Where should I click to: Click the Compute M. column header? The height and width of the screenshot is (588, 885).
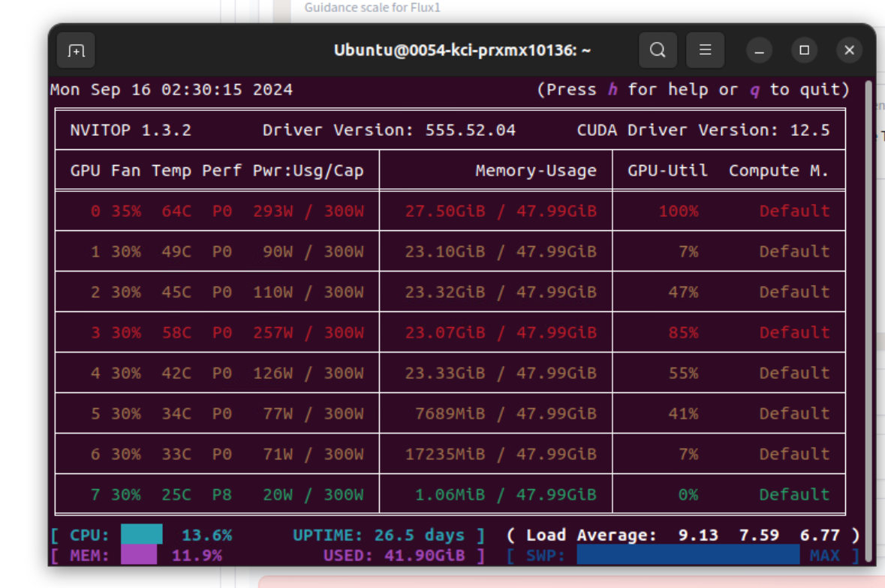779,170
